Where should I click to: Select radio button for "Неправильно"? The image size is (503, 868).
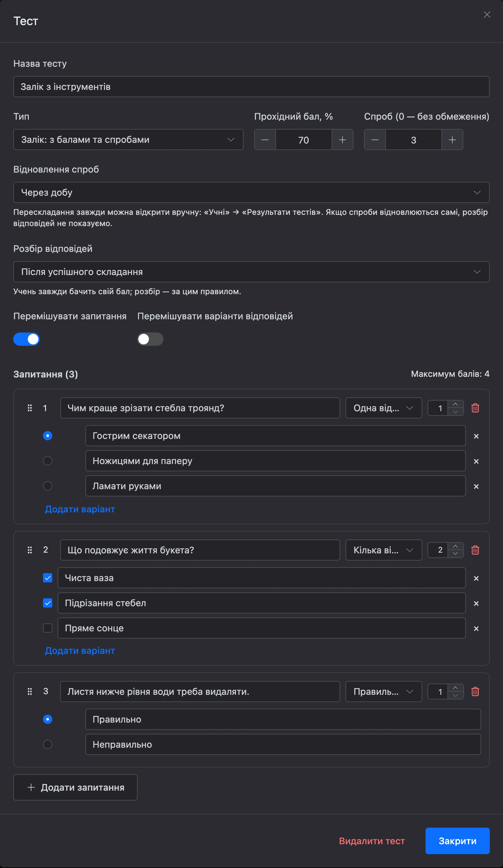[48, 744]
